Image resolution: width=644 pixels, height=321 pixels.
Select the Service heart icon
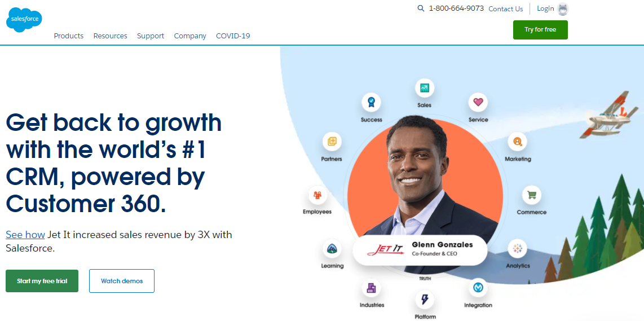click(478, 102)
